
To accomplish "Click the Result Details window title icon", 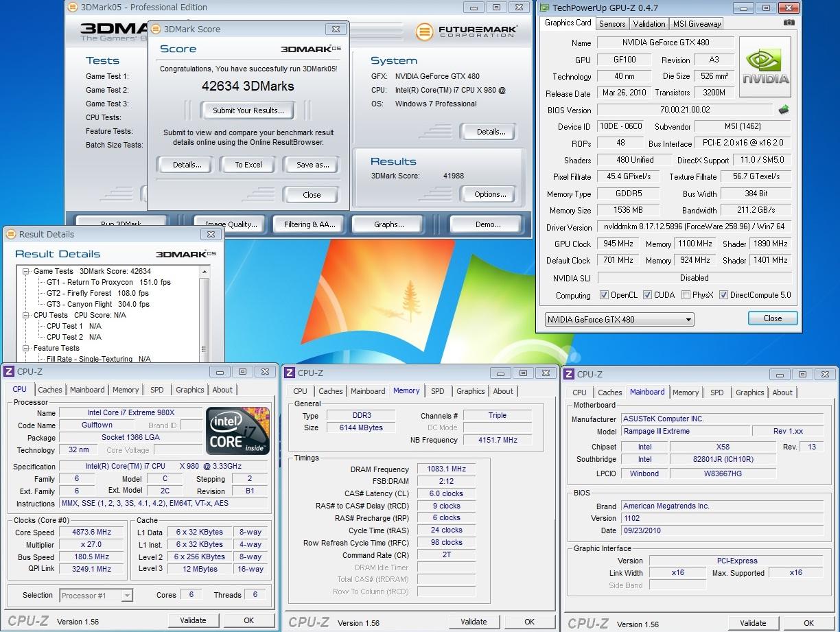I will 11,234.
